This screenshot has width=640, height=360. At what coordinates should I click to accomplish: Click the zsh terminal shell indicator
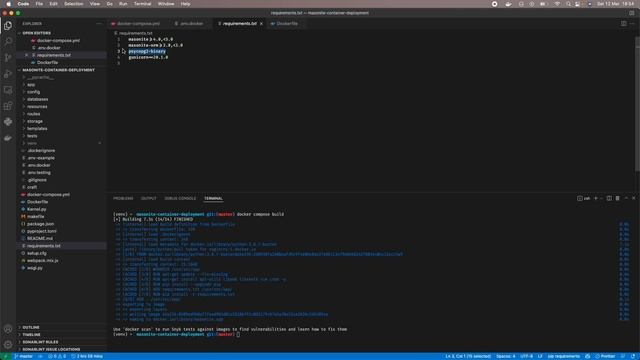[x=584, y=198]
